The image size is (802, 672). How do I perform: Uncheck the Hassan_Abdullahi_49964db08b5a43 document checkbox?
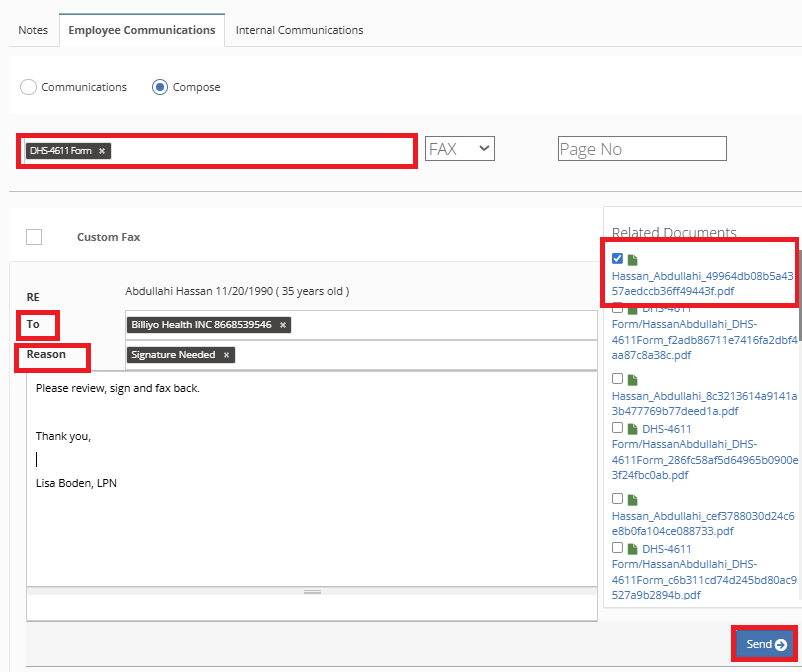pos(617,259)
